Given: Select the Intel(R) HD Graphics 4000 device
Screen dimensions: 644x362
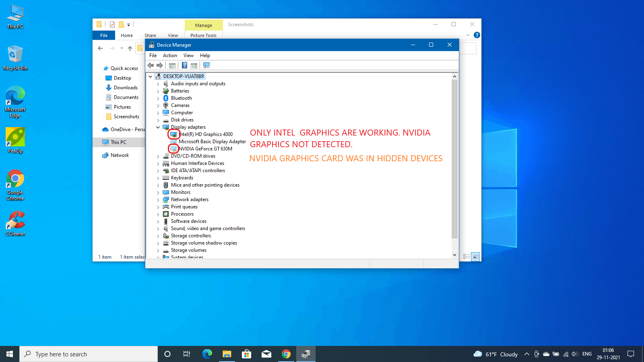Looking at the screenshot, I should (206, 134).
